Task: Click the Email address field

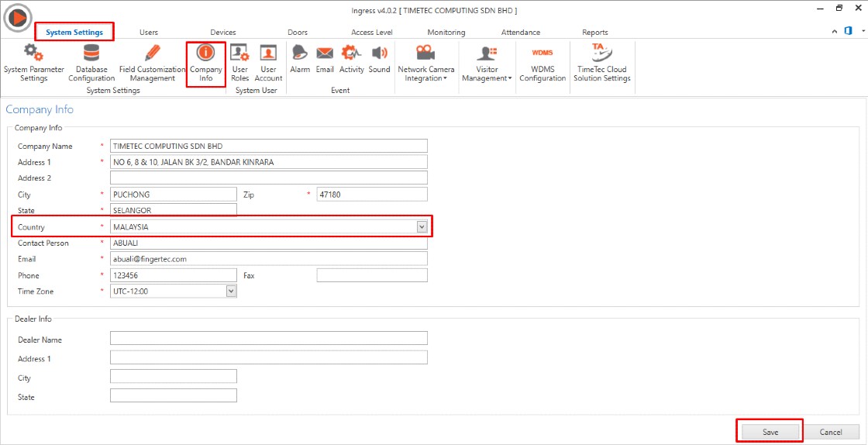Action: (269, 258)
